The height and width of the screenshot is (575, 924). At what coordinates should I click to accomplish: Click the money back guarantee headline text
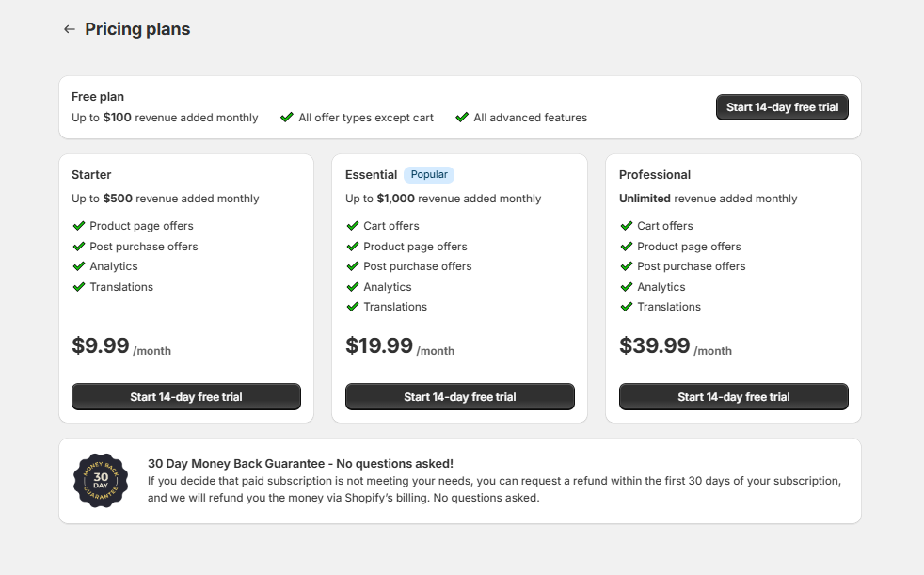pyautogui.click(x=300, y=463)
